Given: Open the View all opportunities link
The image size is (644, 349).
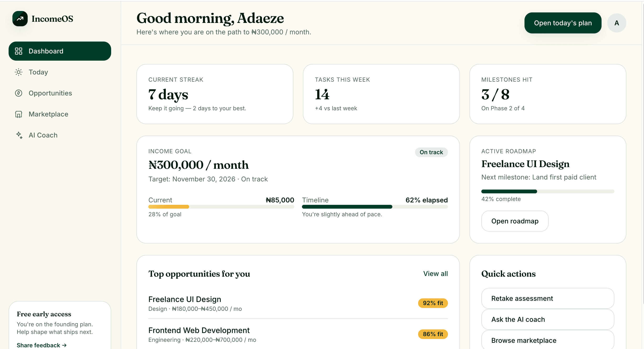Looking at the screenshot, I should (435, 274).
